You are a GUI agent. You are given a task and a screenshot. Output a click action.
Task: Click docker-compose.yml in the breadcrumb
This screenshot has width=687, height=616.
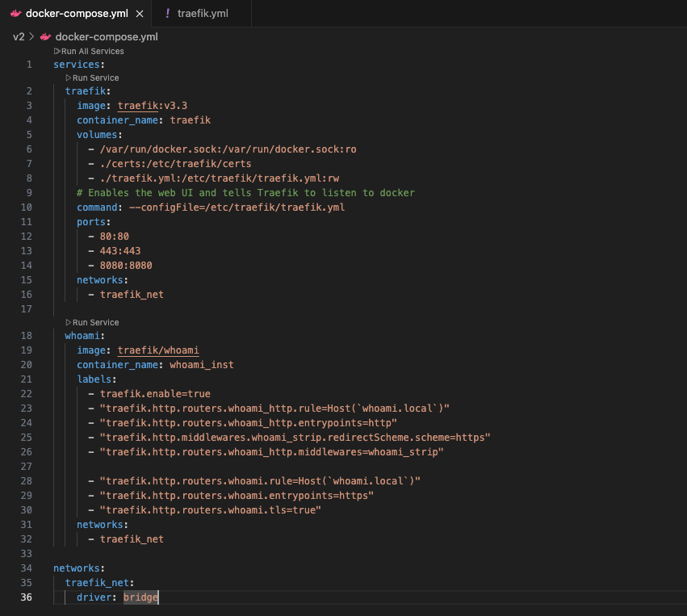107,37
